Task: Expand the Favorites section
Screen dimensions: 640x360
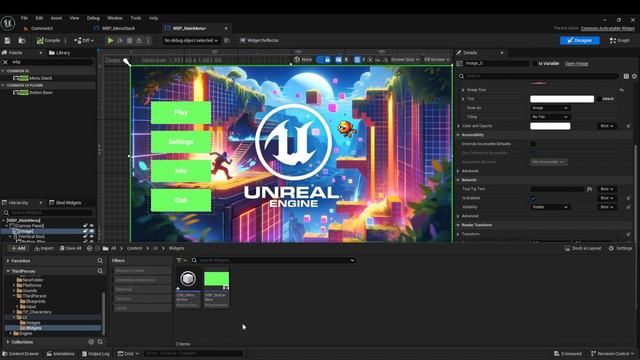Action: 8,260
